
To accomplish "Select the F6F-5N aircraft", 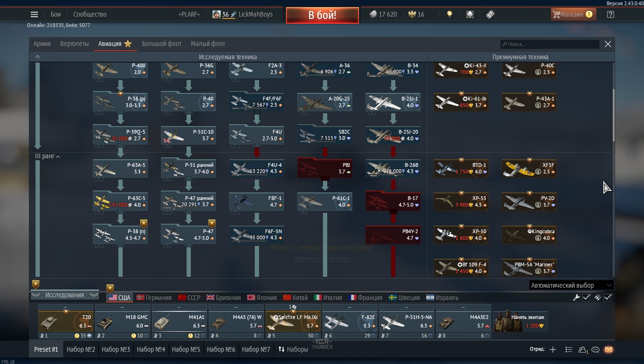I will (x=257, y=235).
